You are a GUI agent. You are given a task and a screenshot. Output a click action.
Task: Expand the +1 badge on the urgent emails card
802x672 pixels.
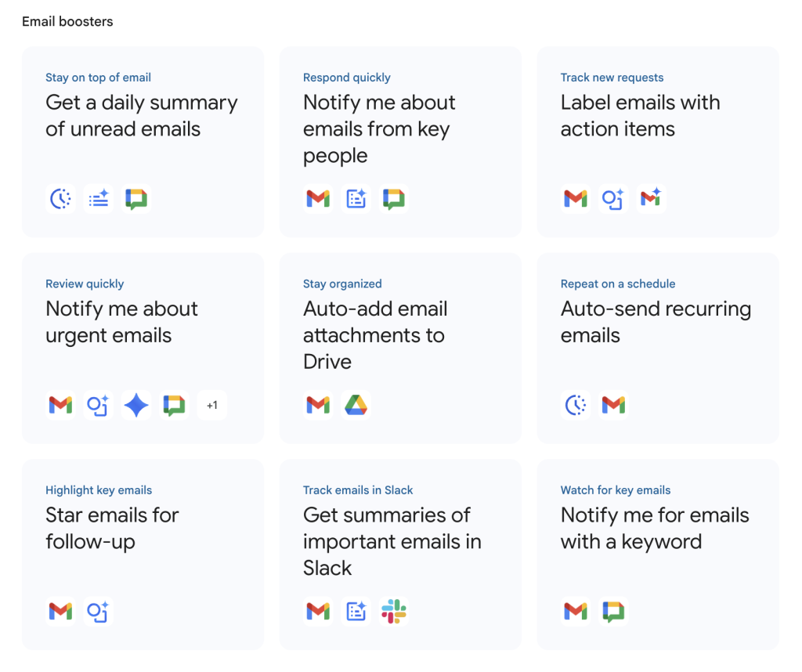coord(211,405)
